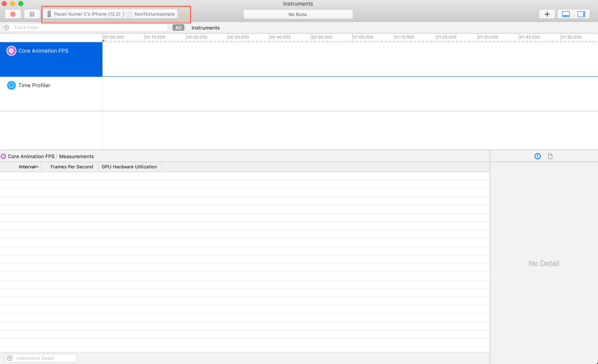Toggle the bottom detail pane visibility
598x364 pixels.
coord(566,14)
